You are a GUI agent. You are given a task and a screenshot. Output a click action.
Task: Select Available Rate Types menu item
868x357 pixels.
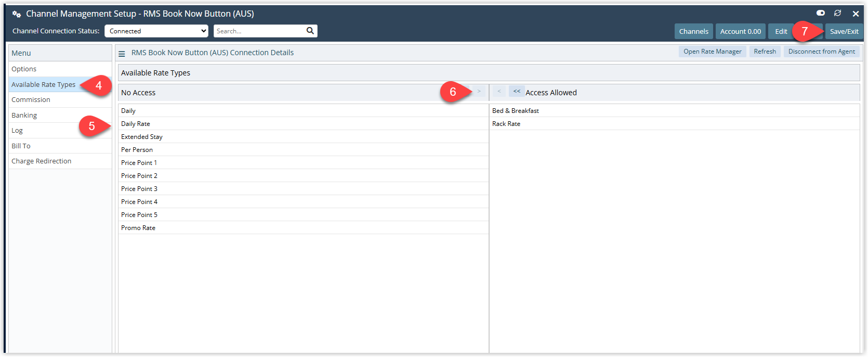[60, 84]
